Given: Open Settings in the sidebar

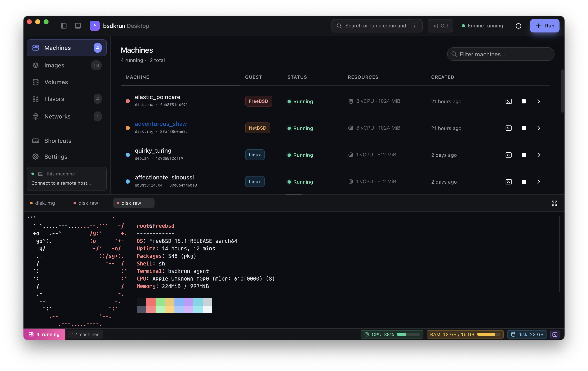Looking at the screenshot, I should (x=67, y=156).
